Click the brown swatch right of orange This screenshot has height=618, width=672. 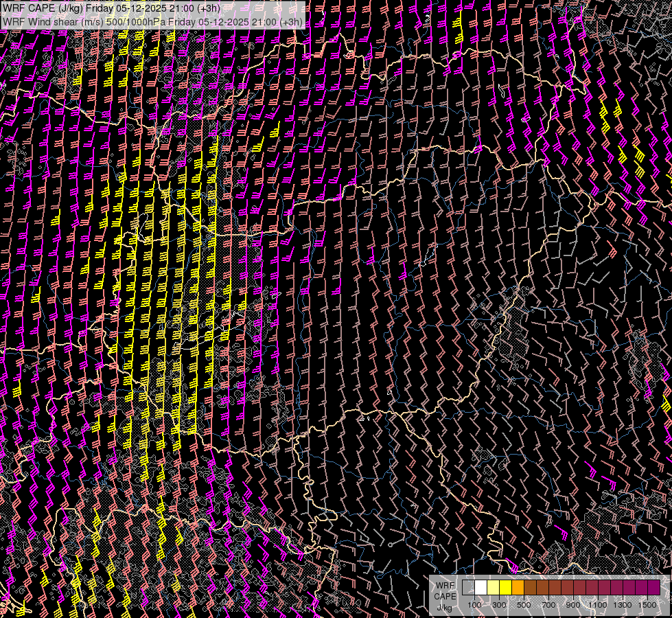[531, 588]
